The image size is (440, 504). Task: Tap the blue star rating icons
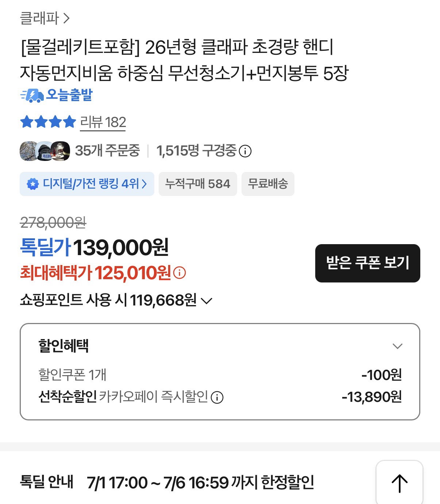pos(48,122)
